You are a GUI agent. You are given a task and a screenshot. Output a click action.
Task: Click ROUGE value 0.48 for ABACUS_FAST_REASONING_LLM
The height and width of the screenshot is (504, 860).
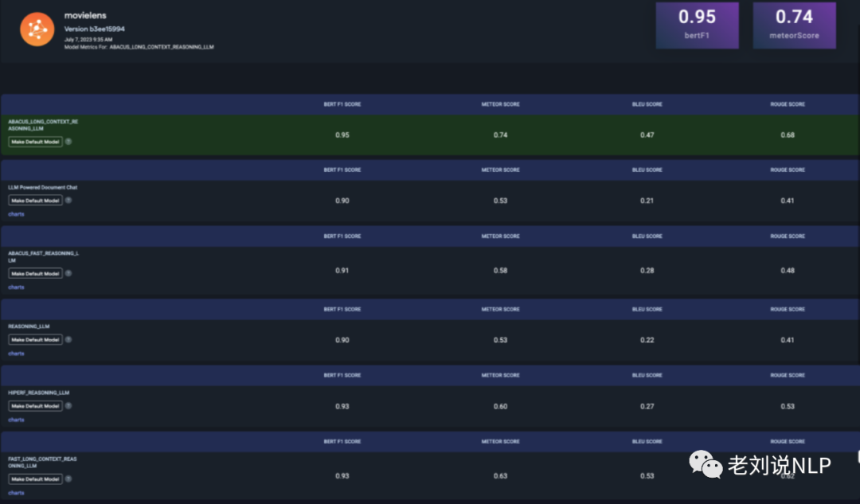tap(788, 271)
